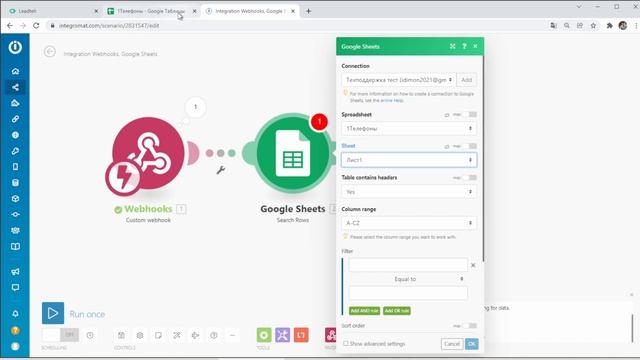Click the auto-align magic wand icon
Viewport: 640px width, 360px height.
click(177, 335)
